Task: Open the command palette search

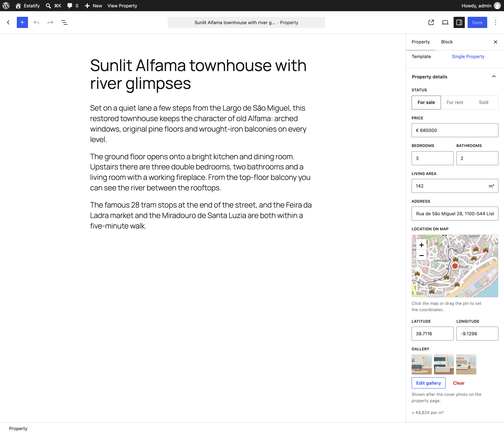Action: 54,6
